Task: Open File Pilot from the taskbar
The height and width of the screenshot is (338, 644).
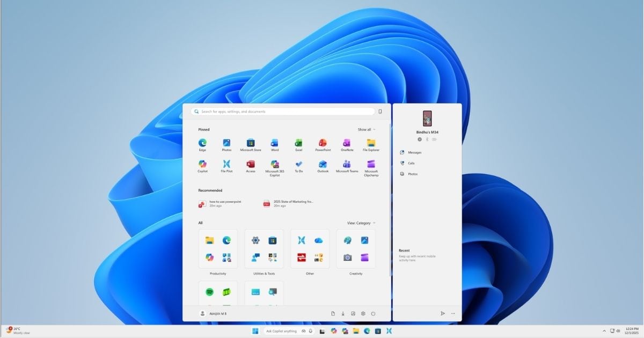Action: pos(389,331)
